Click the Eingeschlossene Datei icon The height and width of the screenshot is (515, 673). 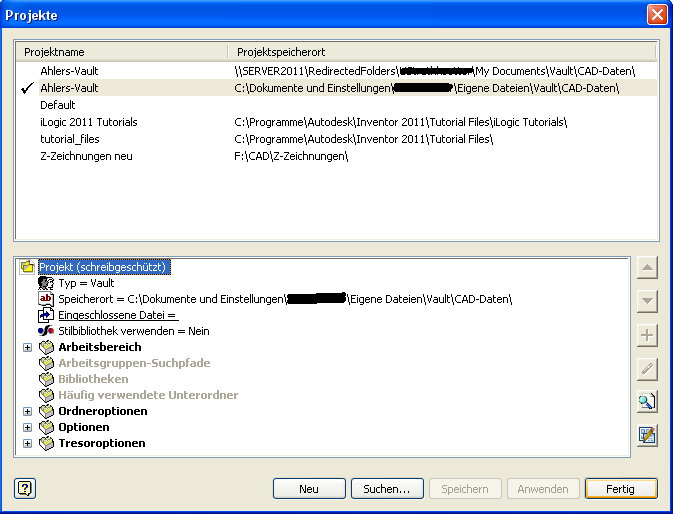click(x=46, y=315)
